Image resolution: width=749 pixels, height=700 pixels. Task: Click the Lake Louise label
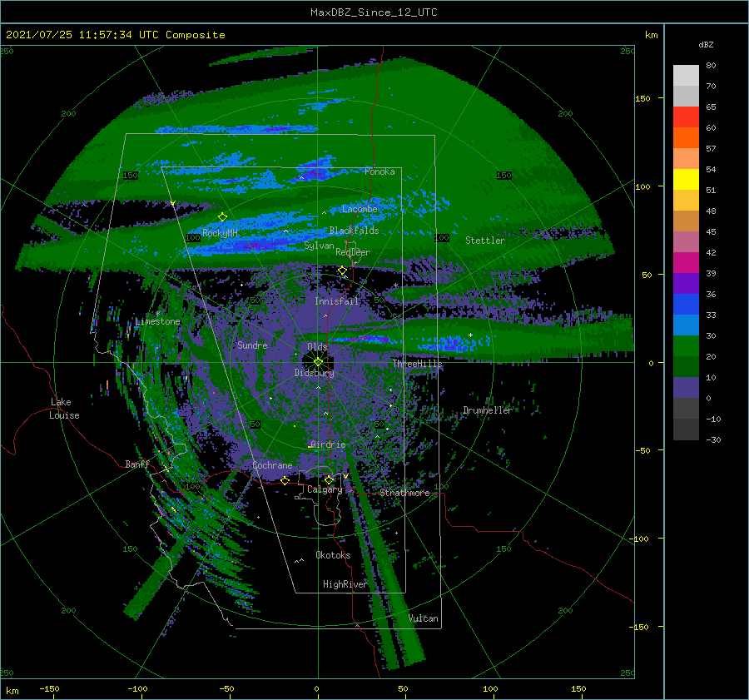pos(64,409)
